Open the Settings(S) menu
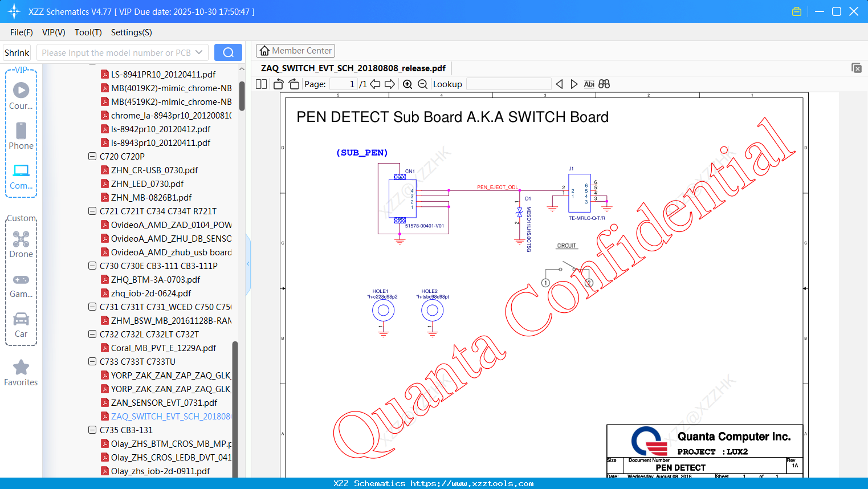Screen dimensions: 868x489 point(132,32)
